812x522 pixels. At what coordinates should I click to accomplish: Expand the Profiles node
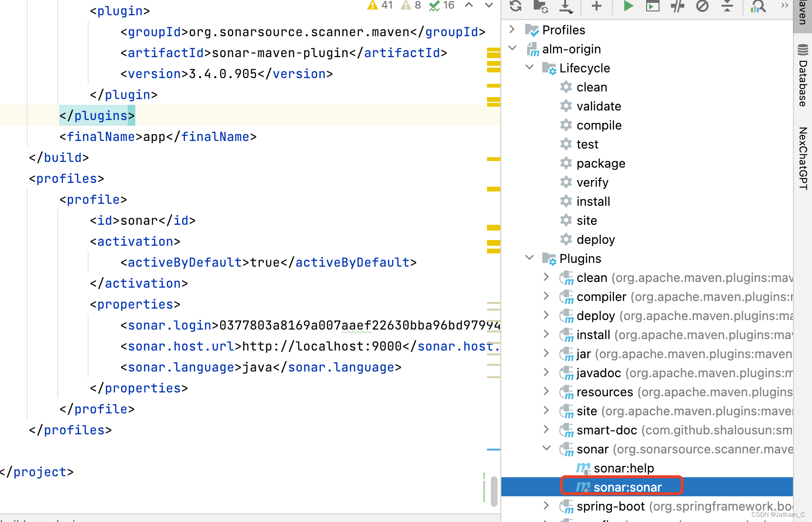click(512, 30)
